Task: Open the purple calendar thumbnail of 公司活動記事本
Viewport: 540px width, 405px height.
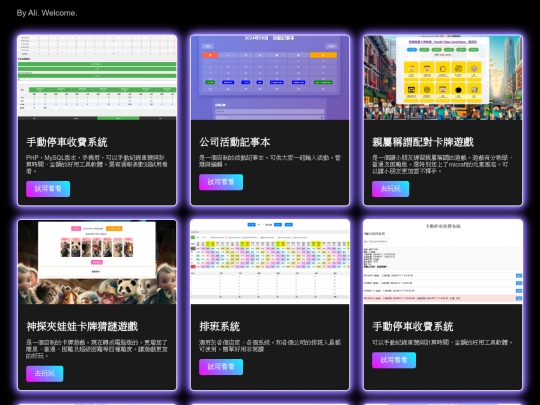Action: [x=270, y=78]
